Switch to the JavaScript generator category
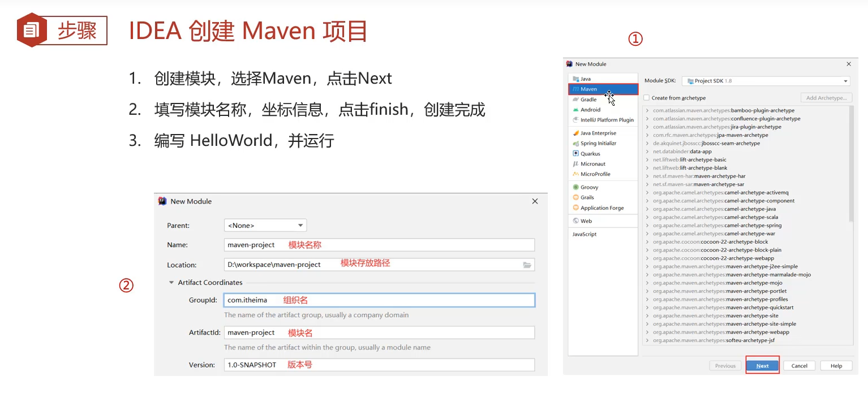The width and height of the screenshot is (868, 393). (584, 234)
